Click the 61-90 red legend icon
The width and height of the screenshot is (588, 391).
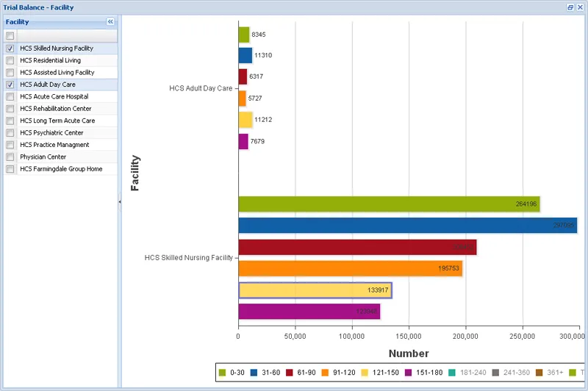coord(289,373)
